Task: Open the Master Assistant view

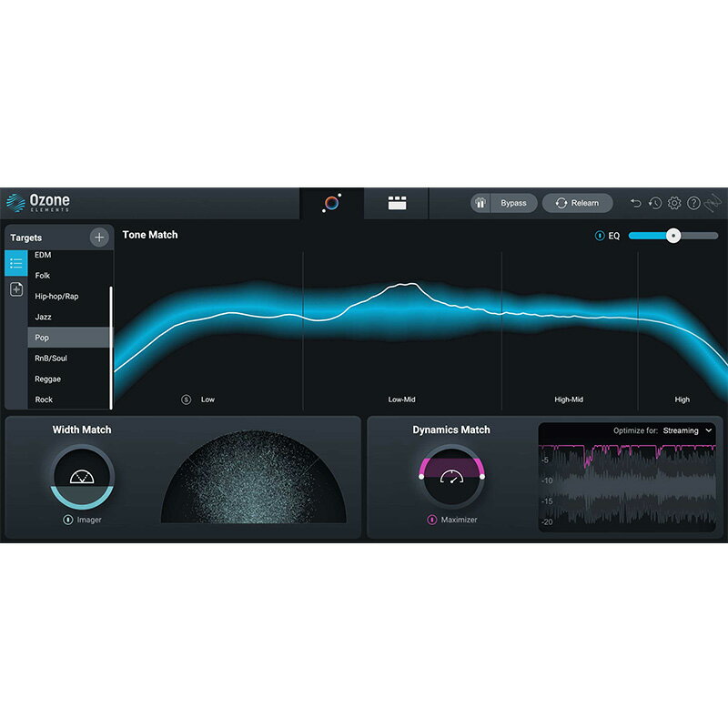Action: (x=331, y=203)
